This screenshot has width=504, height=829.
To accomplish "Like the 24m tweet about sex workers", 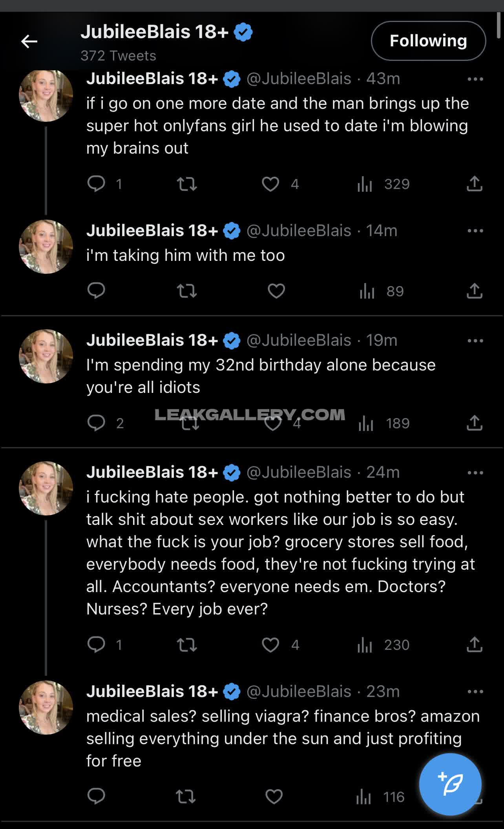I will point(270,645).
